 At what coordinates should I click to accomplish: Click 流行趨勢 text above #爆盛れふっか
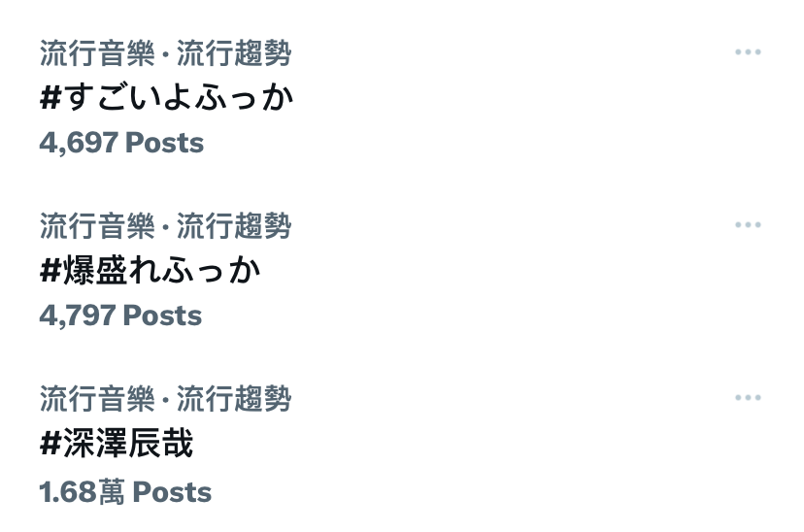point(234,225)
